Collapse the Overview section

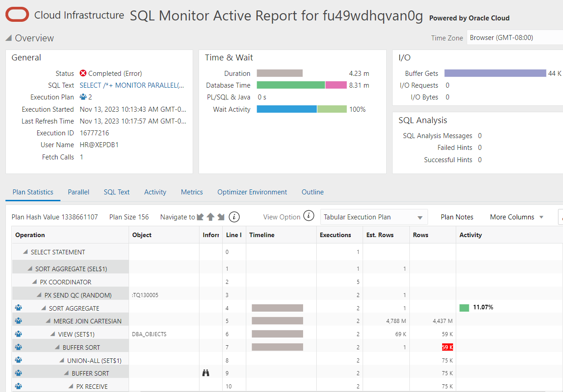9,38
